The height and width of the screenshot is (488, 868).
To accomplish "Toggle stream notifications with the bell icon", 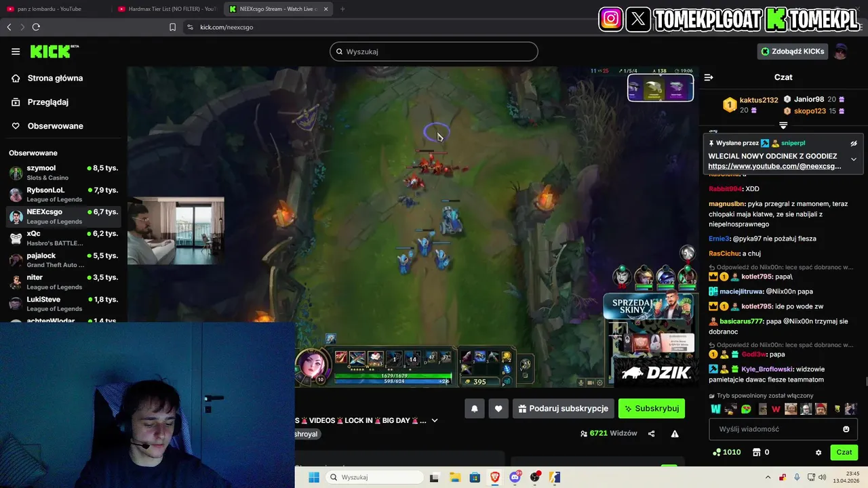I will pos(475,409).
